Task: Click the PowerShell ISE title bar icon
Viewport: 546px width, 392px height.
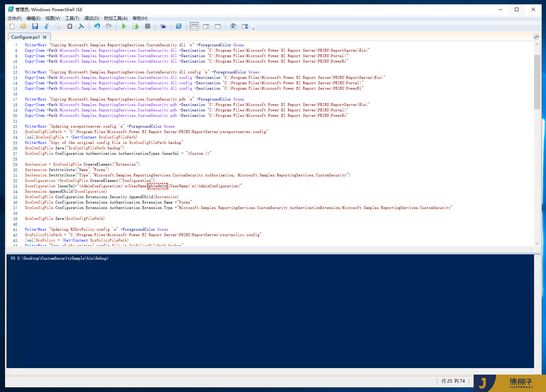Action: 11,9
